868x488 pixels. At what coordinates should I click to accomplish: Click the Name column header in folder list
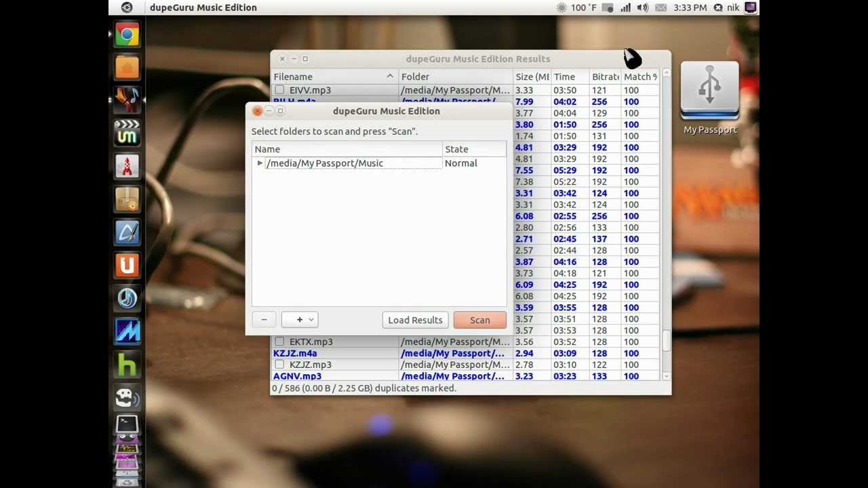click(347, 149)
